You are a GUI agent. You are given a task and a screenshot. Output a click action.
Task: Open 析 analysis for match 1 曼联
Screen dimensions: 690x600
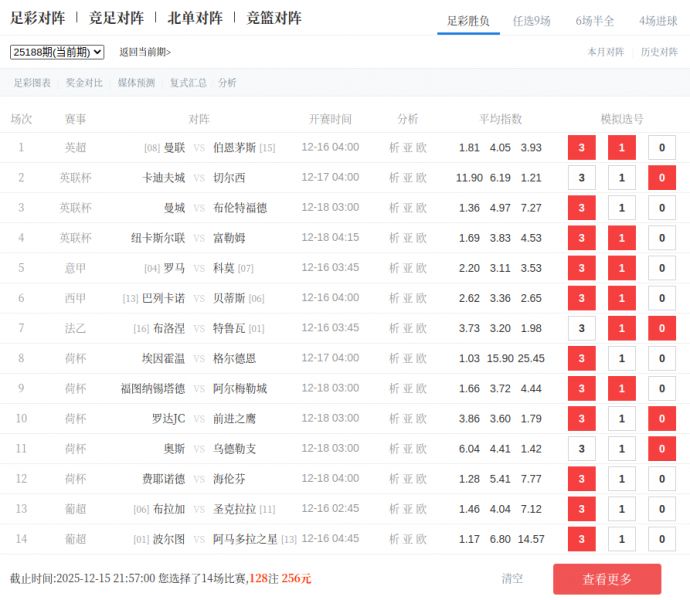pos(394,148)
